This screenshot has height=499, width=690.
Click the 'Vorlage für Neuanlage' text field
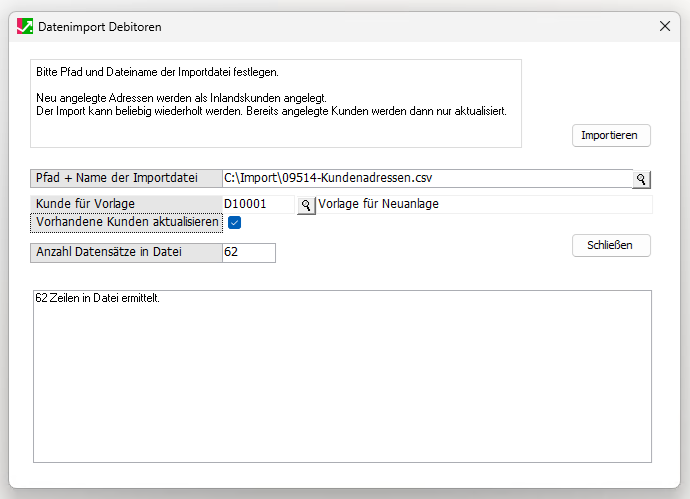484,204
